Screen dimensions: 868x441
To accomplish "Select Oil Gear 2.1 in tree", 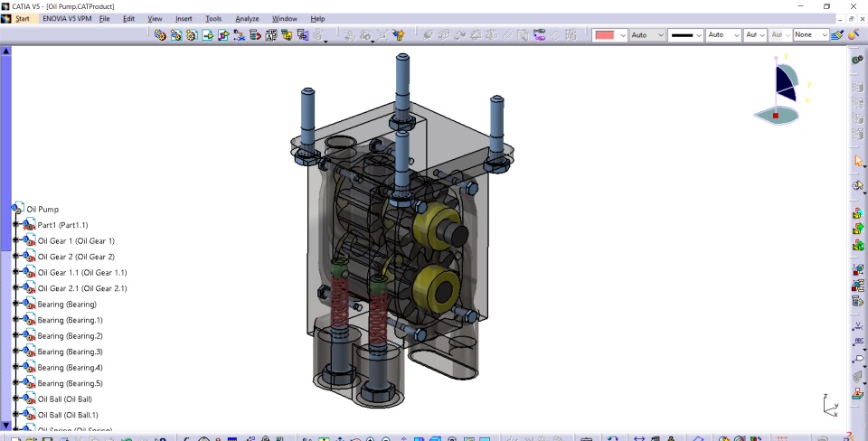I will click(x=82, y=288).
